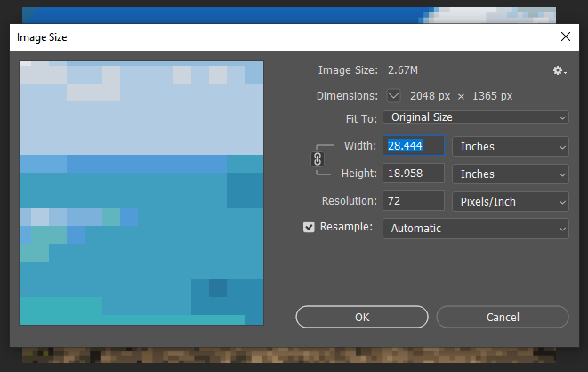Click the Height value field

(x=413, y=174)
